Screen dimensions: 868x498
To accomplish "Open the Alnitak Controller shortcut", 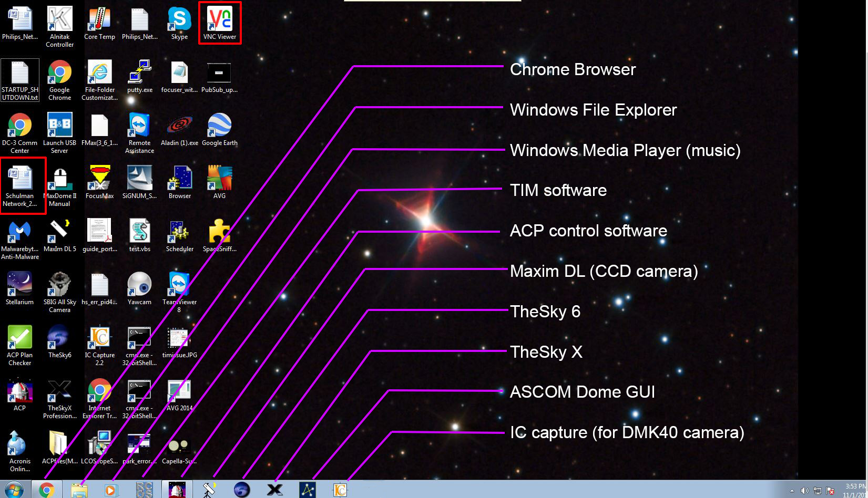I will click(x=59, y=27).
